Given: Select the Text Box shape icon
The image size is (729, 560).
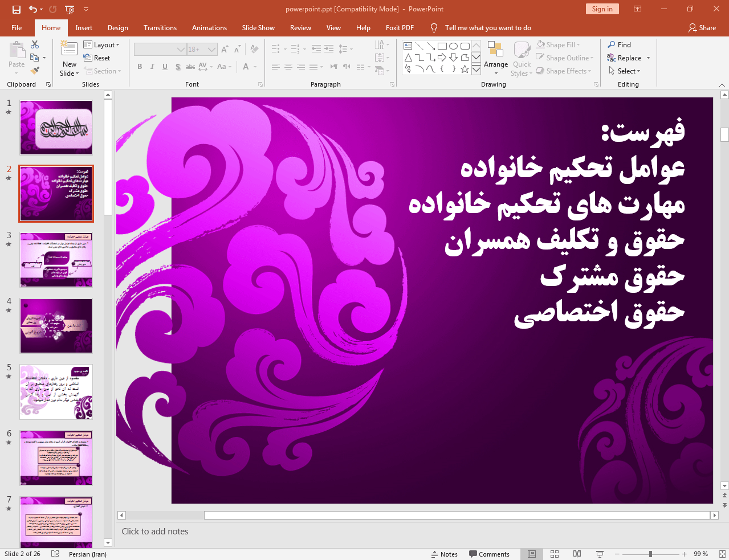Looking at the screenshot, I should pos(408,46).
